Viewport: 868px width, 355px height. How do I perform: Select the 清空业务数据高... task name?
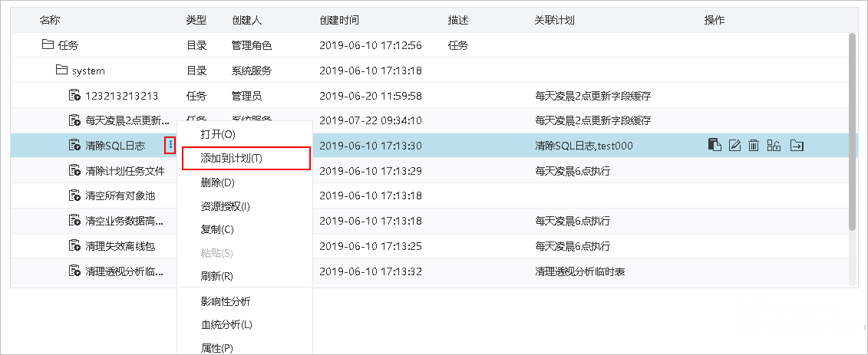[124, 221]
